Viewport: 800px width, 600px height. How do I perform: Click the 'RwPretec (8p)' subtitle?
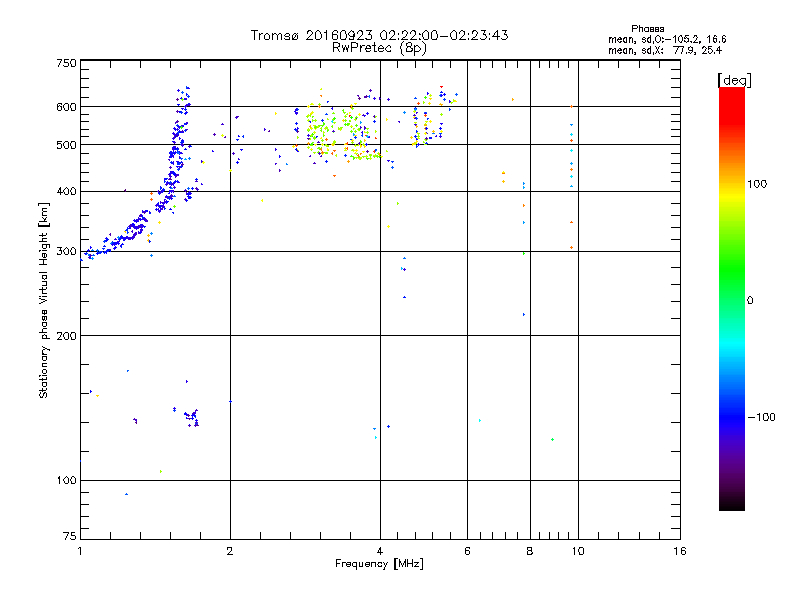(379, 48)
